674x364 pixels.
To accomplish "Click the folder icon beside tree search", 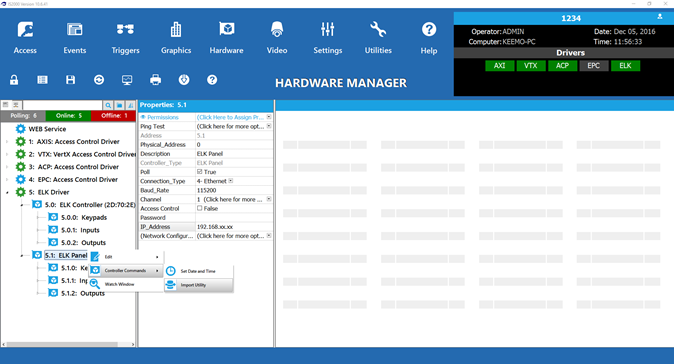I will [x=119, y=105].
